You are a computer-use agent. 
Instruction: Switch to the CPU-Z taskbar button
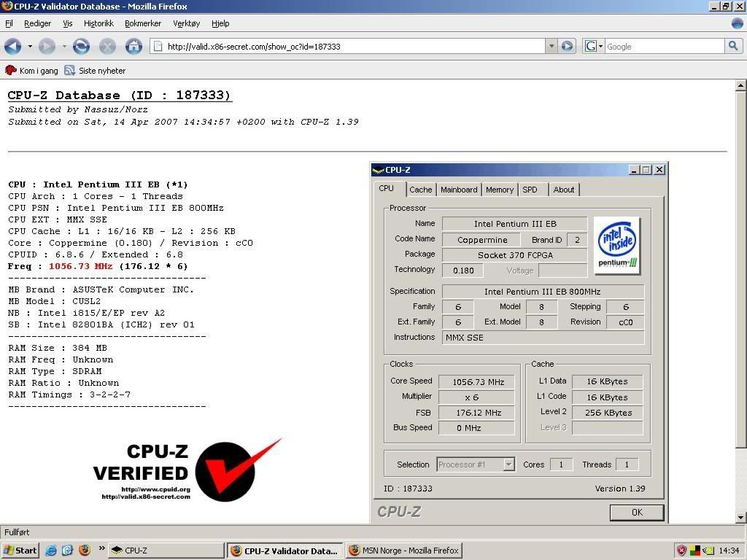[x=166, y=551]
